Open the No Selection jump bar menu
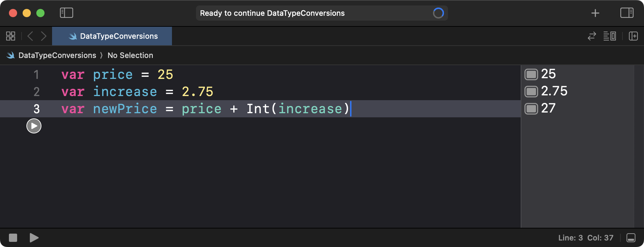This screenshot has width=644, height=247. coord(130,55)
